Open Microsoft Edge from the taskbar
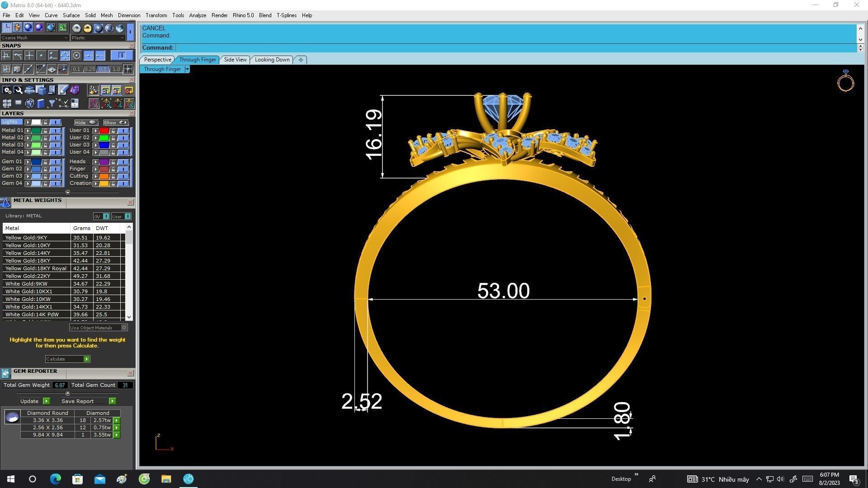868x488 pixels. (x=55, y=479)
